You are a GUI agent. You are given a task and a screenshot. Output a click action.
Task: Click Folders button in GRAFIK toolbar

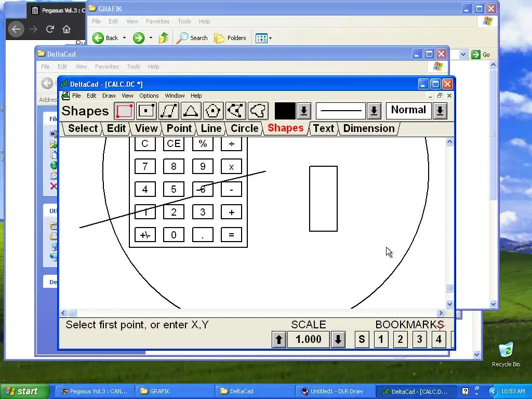click(230, 38)
